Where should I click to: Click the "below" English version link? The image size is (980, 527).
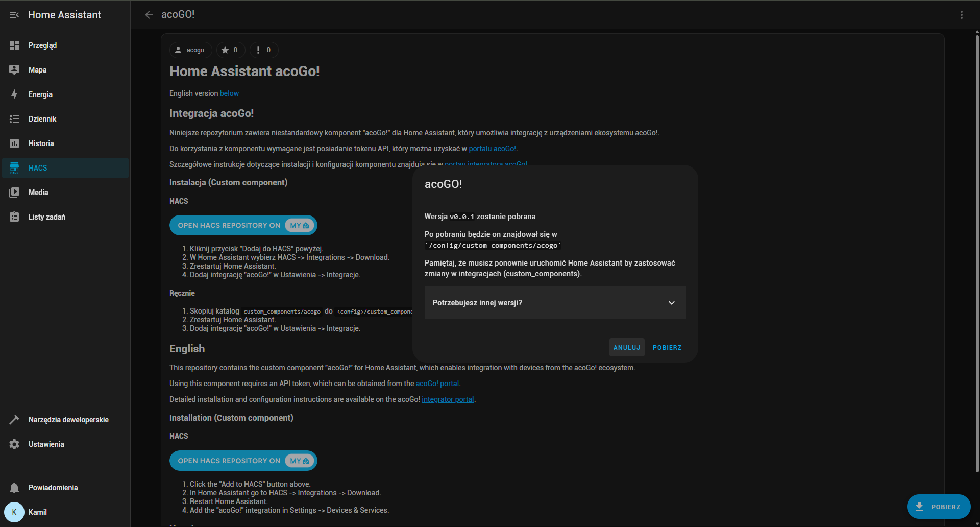(x=229, y=93)
